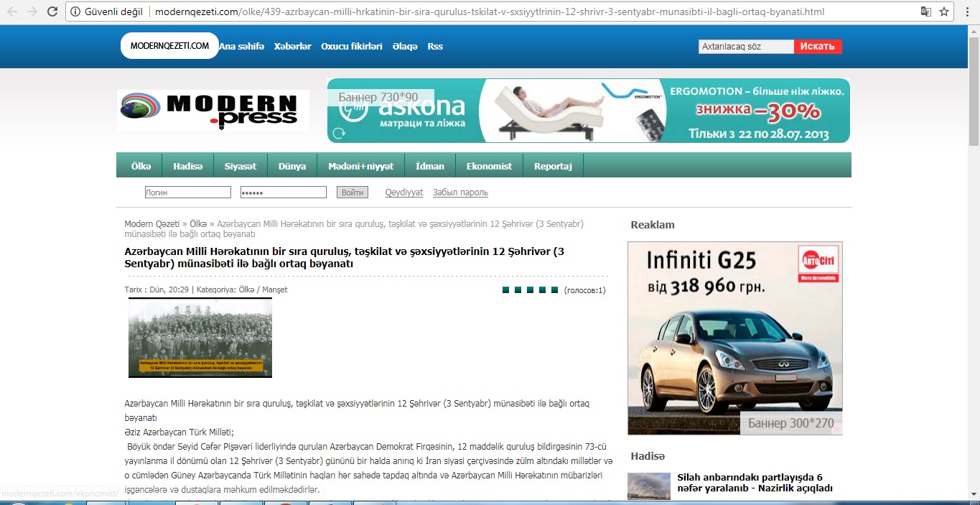Click the browser back arrow

[12, 11]
